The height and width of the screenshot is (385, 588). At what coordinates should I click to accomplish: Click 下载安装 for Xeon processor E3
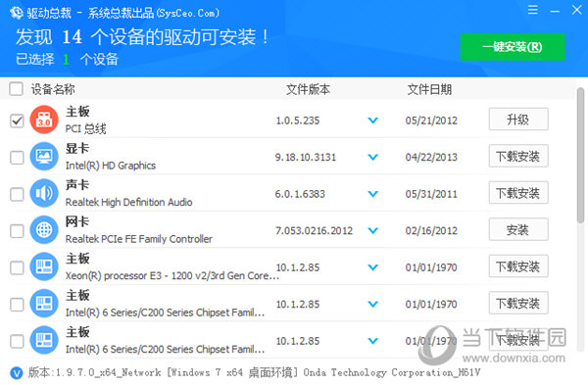pos(518,266)
